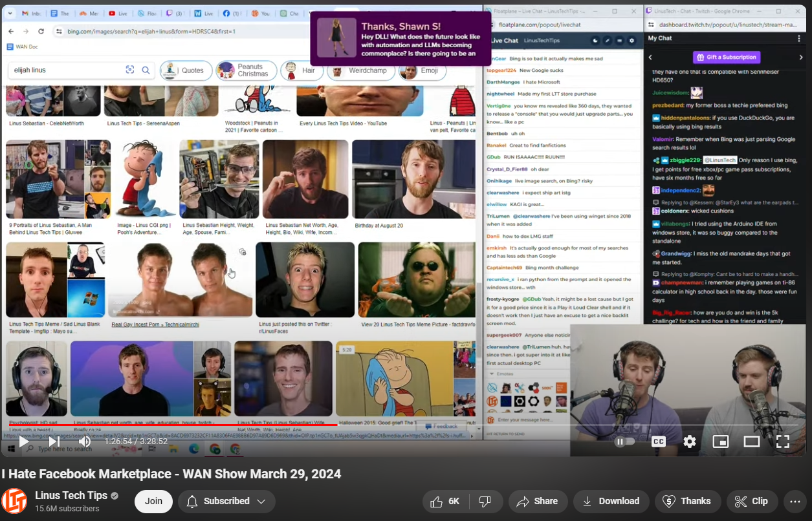Click the right arrow beside Gift a Subscription
The image size is (812, 521).
(x=801, y=57)
